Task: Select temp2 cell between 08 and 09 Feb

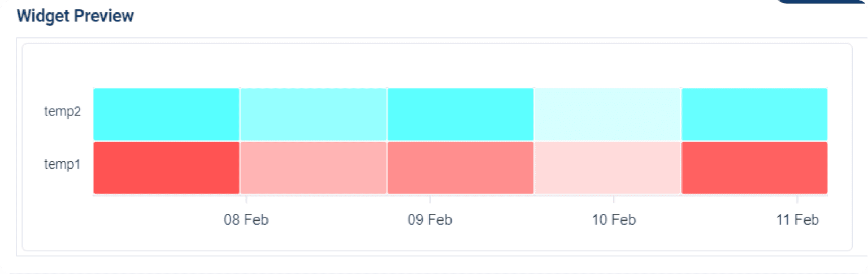Action: tap(313, 114)
